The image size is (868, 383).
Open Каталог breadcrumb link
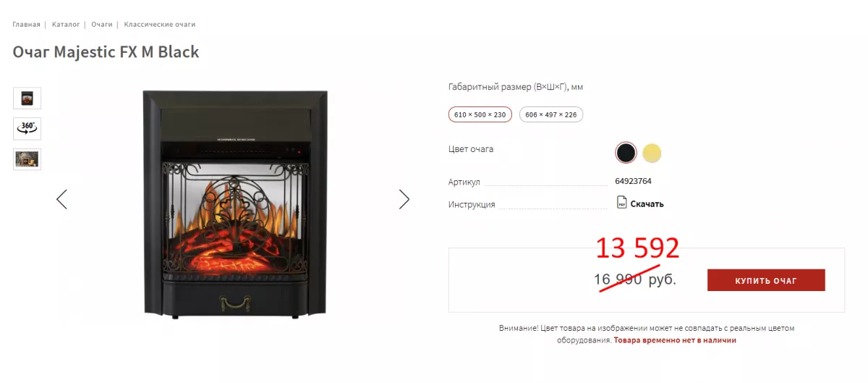tap(66, 24)
